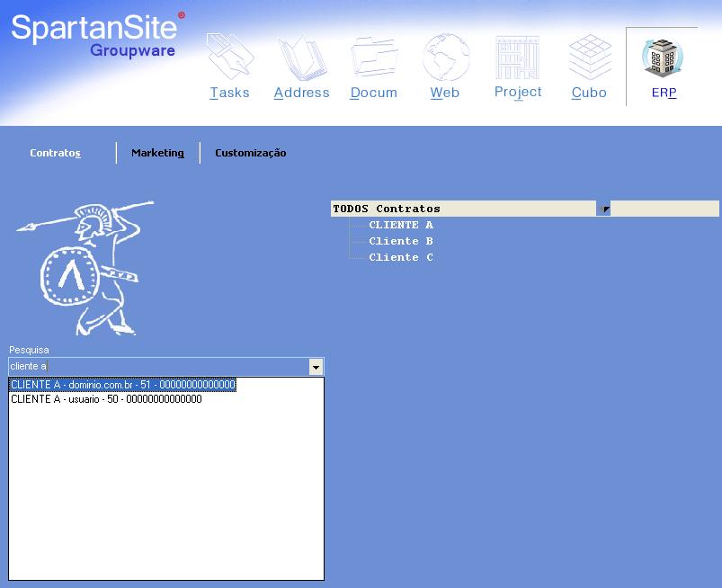Image resolution: width=722 pixels, height=588 pixels.
Task: Switch to the Marketing tab
Action: 157,153
